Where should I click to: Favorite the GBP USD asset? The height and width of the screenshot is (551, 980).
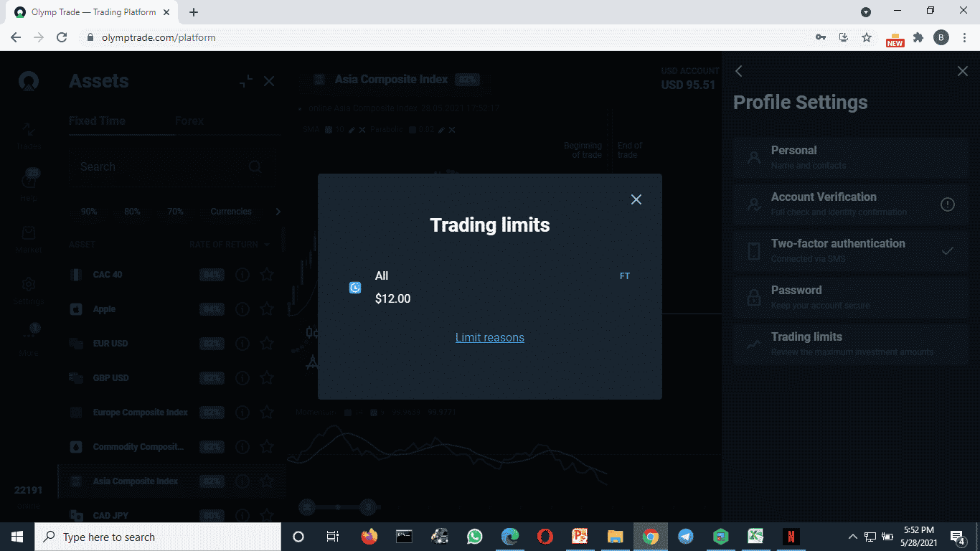267,377
